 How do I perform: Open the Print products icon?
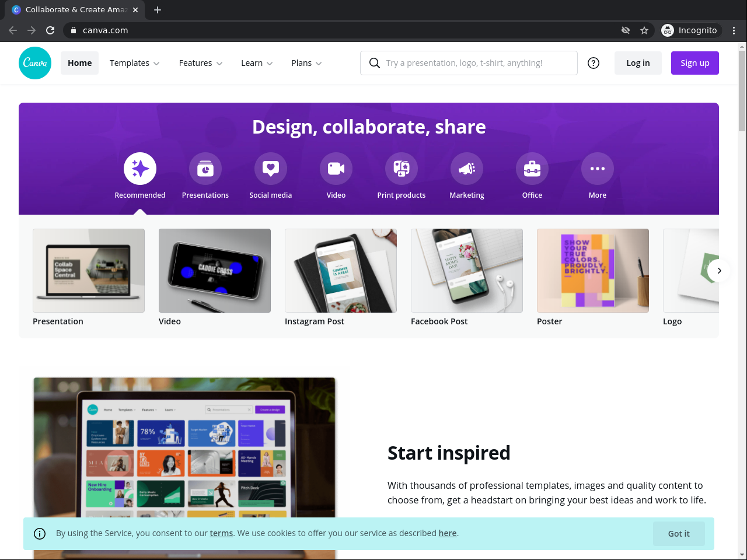pos(402,169)
